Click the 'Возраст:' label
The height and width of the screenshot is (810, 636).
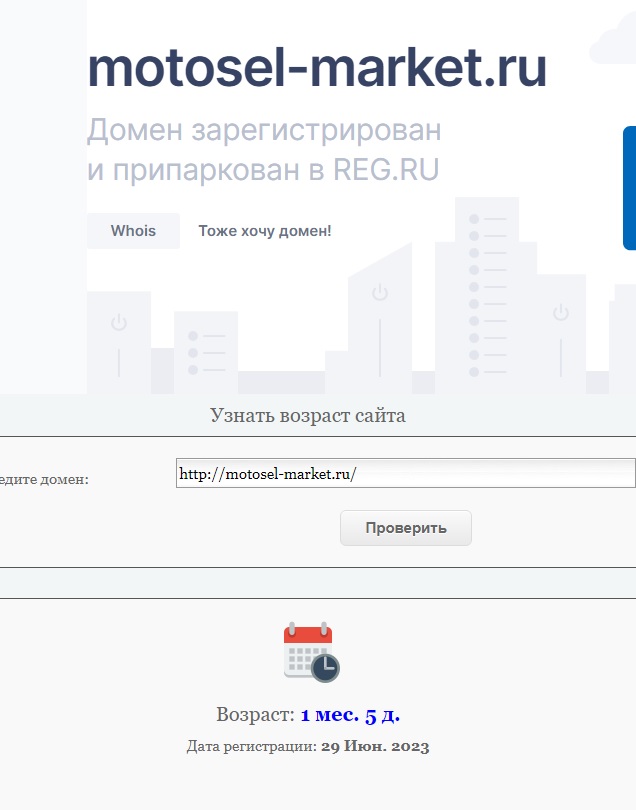255,715
